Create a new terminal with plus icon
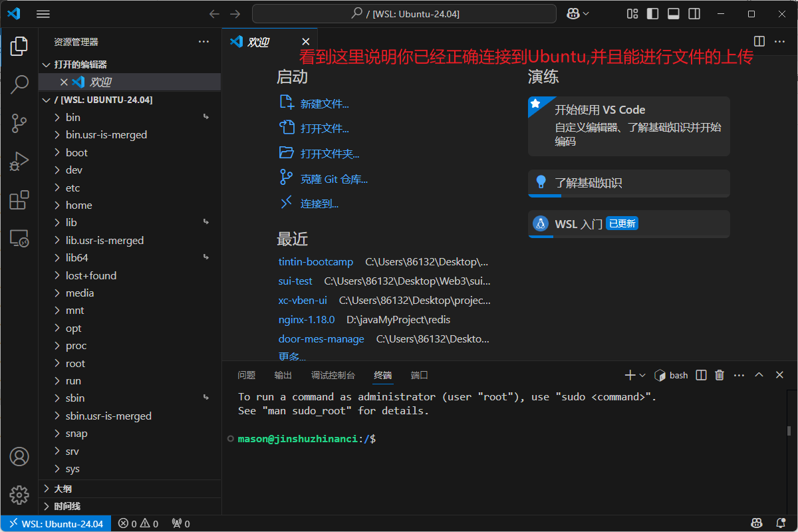798x532 pixels. 630,375
